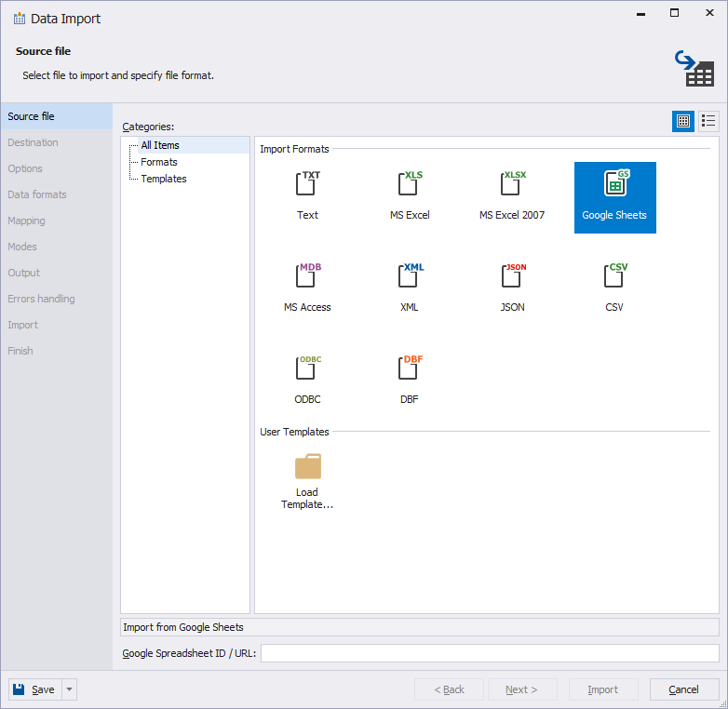Click the Data Import title icon

[x=19, y=19]
